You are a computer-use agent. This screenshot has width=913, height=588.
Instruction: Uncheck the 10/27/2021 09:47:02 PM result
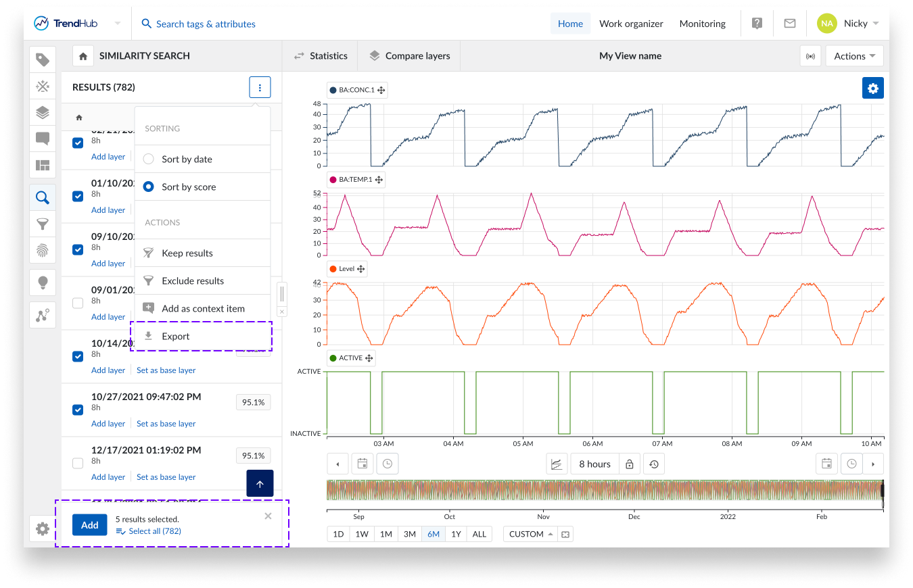(78, 410)
